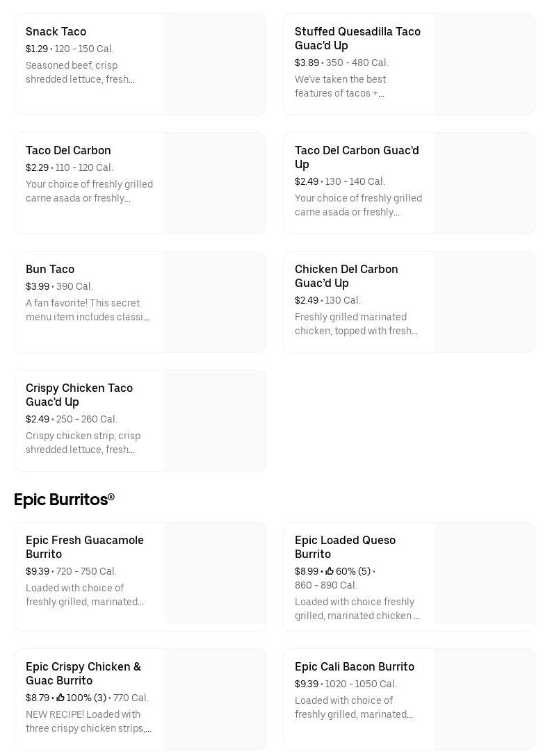
Task: Select Chicken Del Carbon Guac'd Up title
Action: [346, 276]
